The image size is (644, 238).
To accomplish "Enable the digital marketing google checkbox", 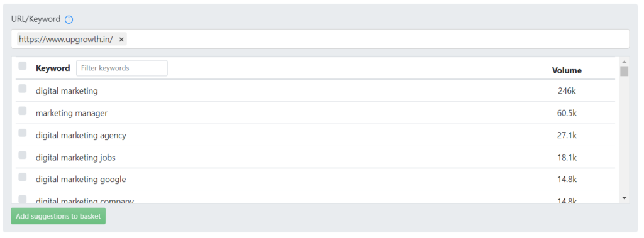I will coord(23,177).
